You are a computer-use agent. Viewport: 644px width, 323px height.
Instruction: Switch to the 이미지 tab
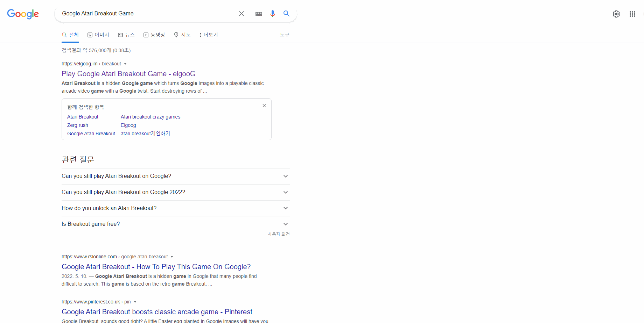tap(98, 35)
